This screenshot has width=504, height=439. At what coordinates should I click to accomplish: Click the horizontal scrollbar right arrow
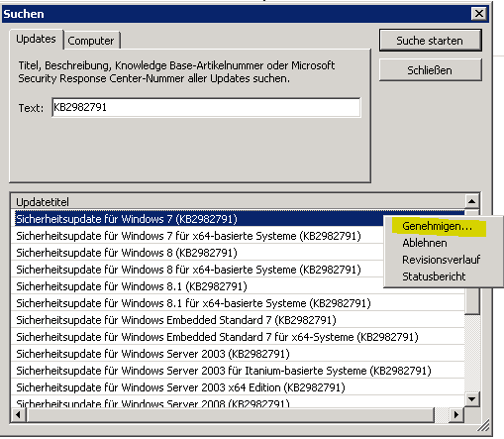456,414
